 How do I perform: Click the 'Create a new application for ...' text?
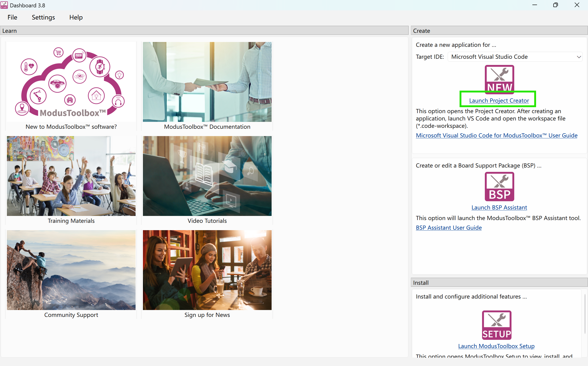coord(456,45)
